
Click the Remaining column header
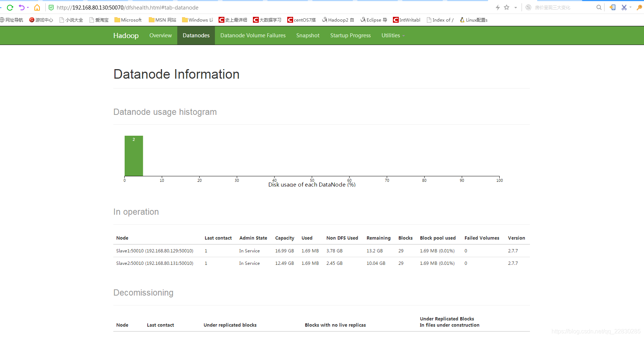coord(379,238)
